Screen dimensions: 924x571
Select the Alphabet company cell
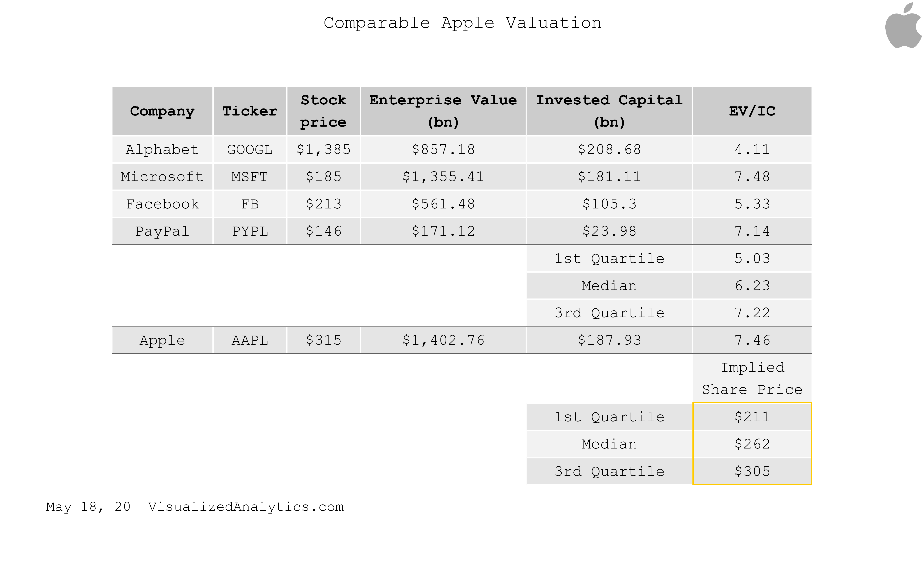[162, 149]
